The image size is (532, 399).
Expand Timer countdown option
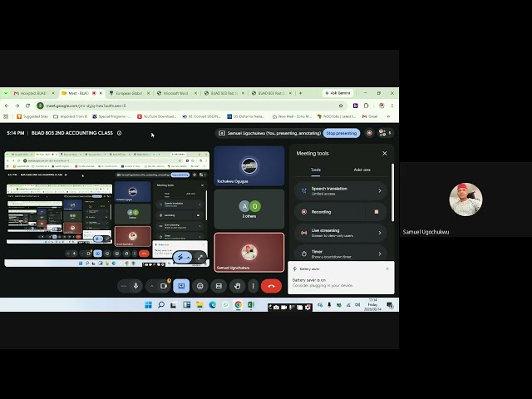340,253
